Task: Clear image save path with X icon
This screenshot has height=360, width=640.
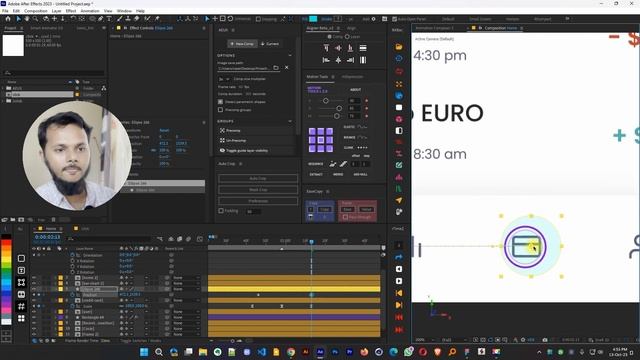Action: click(287, 68)
